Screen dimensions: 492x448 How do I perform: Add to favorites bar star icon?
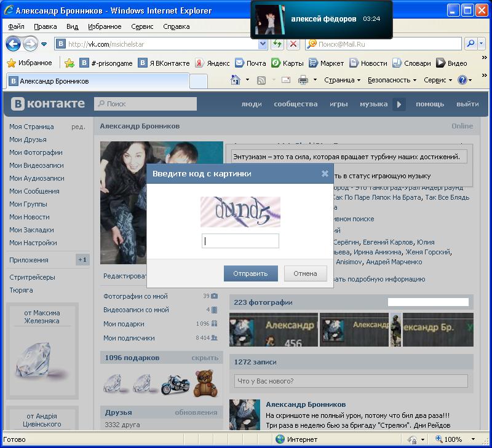click(x=69, y=63)
